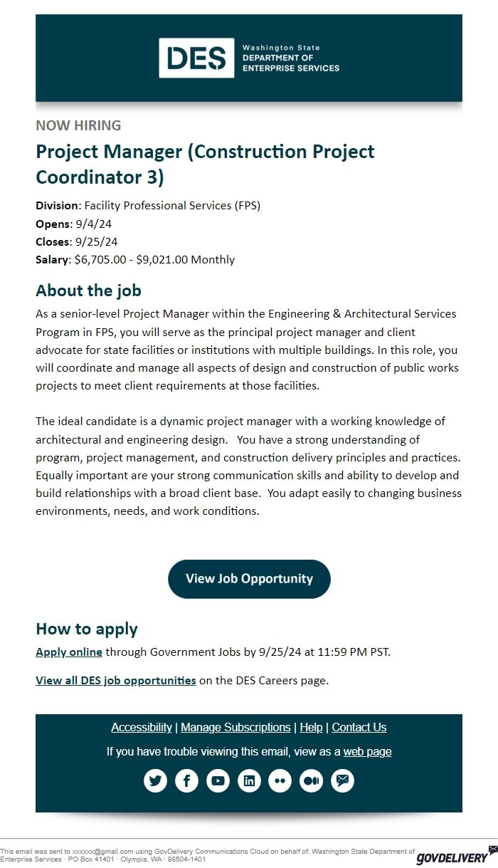This screenshot has width=498, height=868.
Task: Open the Flickr two-dot icon
Action: click(x=280, y=780)
